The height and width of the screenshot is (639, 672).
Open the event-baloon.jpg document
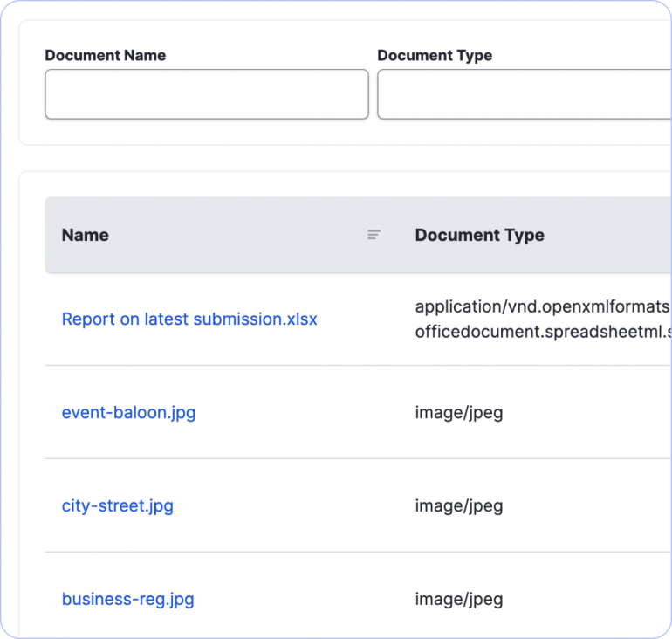click(x=128, y=413)
